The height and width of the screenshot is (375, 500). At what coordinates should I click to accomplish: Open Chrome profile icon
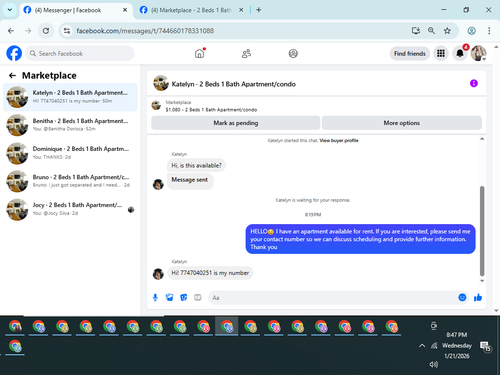(471, 31)
